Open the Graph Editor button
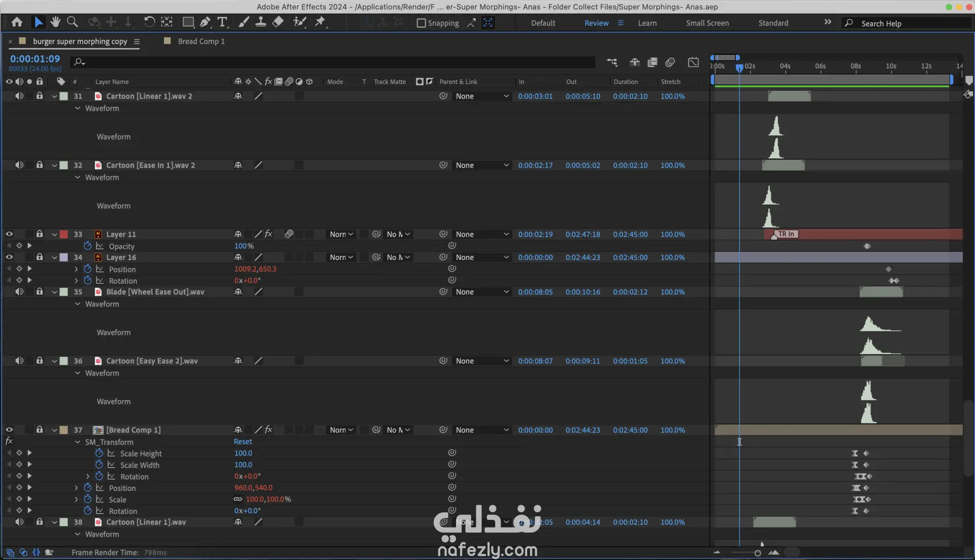Image resolution: width=975 pixels, height=560 pixels. [x=693, y=62]
